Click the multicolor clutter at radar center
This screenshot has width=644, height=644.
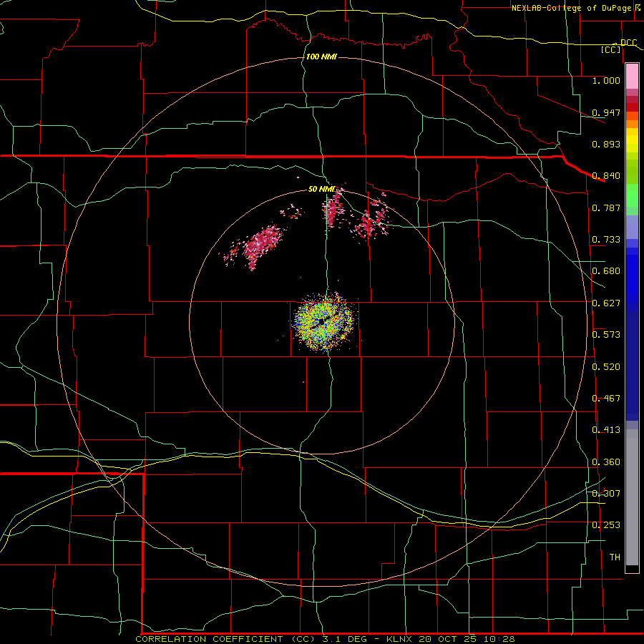[324, 323]
